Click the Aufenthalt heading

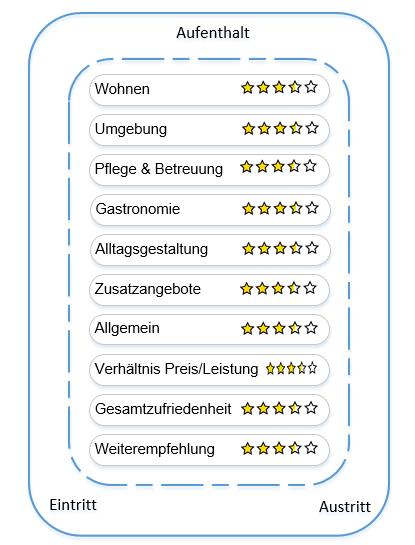[x=213, y=33]
